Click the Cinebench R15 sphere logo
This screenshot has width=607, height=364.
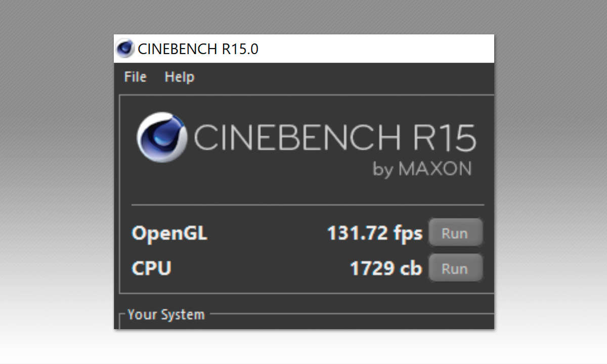pos(162,137)
